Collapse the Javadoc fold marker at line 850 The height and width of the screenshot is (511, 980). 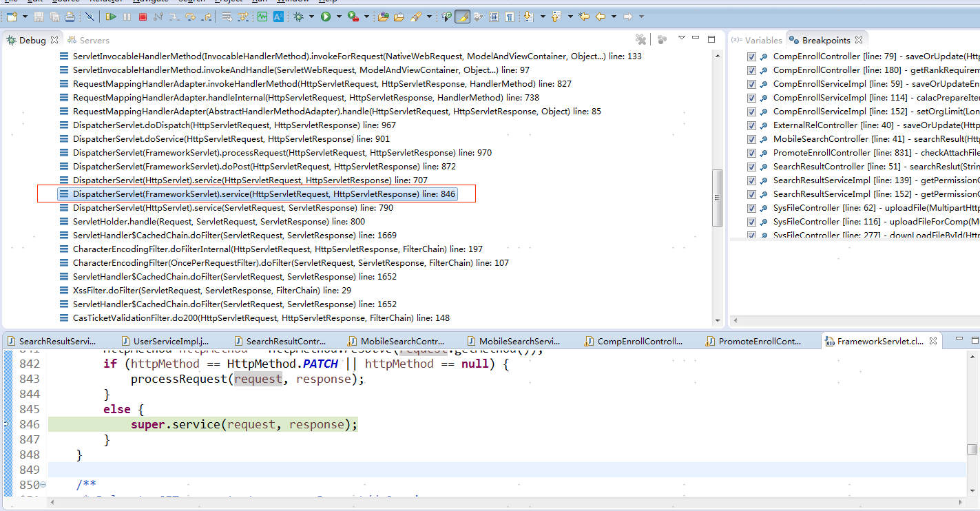click(43, 485)
